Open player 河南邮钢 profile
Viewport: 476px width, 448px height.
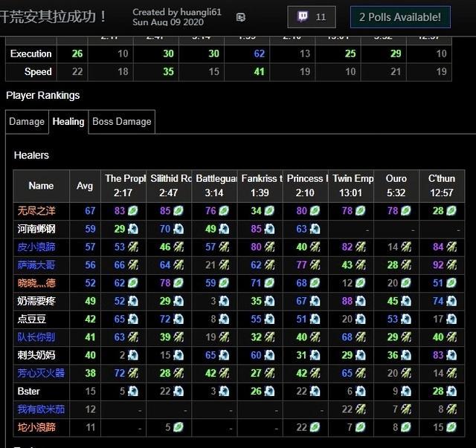(x=36, y=229)
